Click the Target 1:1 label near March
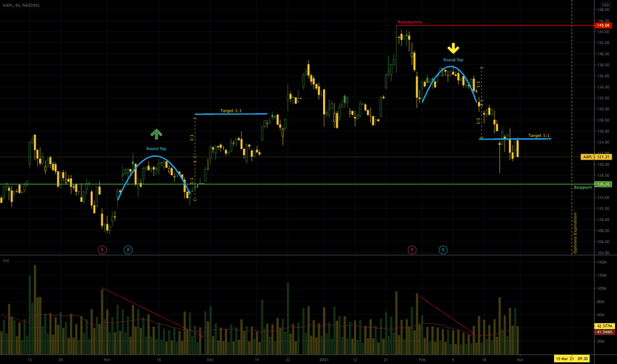The height and width of the screenshot is (364, 617). pos(539,136)
